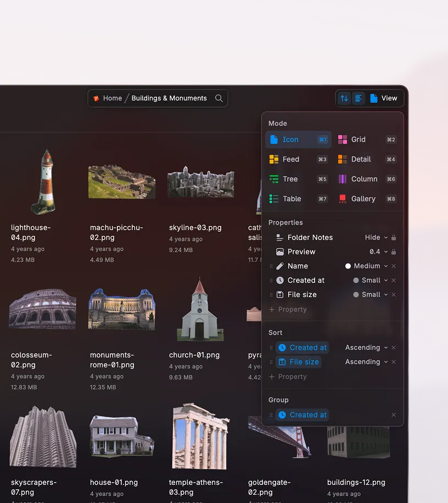Change Created at sort Ascending order dropdown
The image size is (448, 503).
click(x=366, y=348)
